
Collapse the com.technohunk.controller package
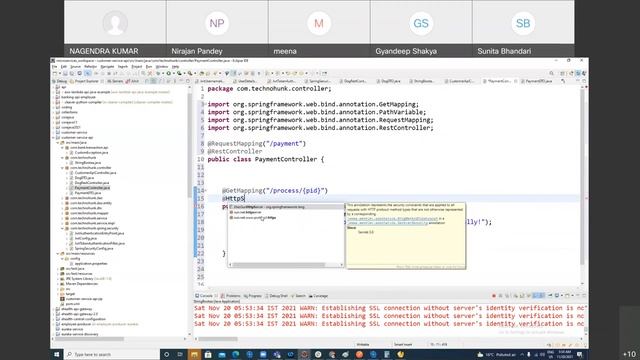tap(62, 168)
